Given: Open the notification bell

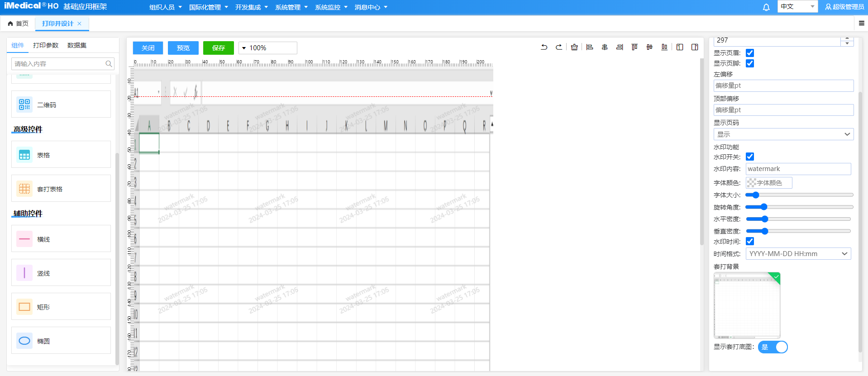Looking at the screenshot, I should click(x=766, y=7).
